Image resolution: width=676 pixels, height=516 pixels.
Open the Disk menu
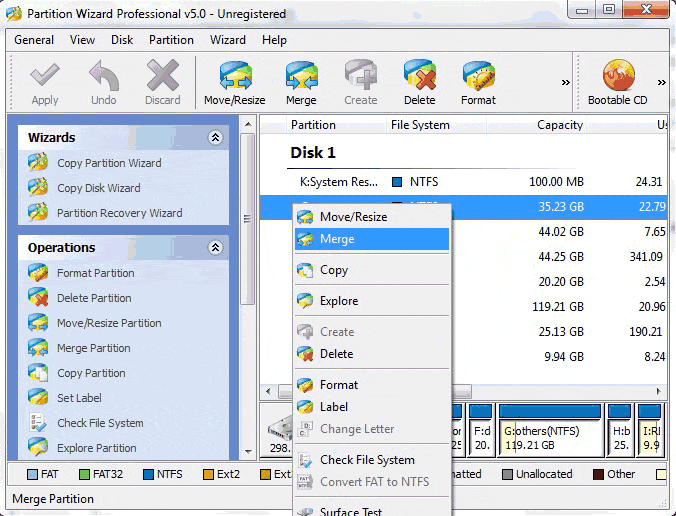[122, 40]
